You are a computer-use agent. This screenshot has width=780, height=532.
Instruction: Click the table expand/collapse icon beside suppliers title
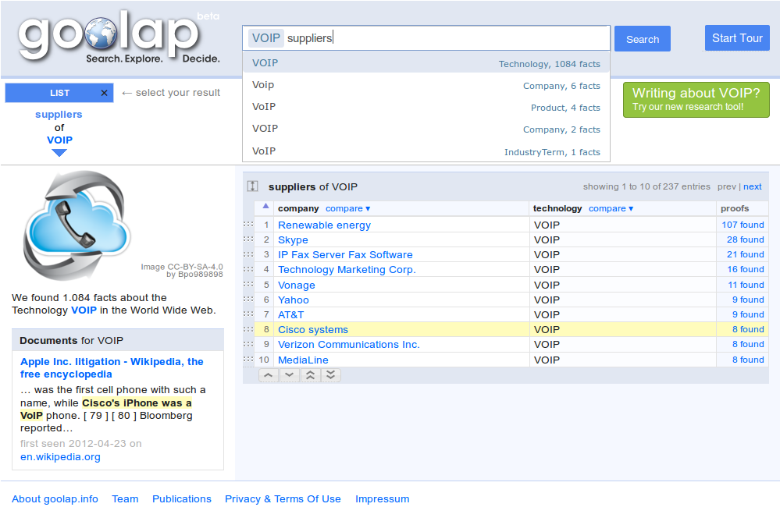(x=253, y=186)
